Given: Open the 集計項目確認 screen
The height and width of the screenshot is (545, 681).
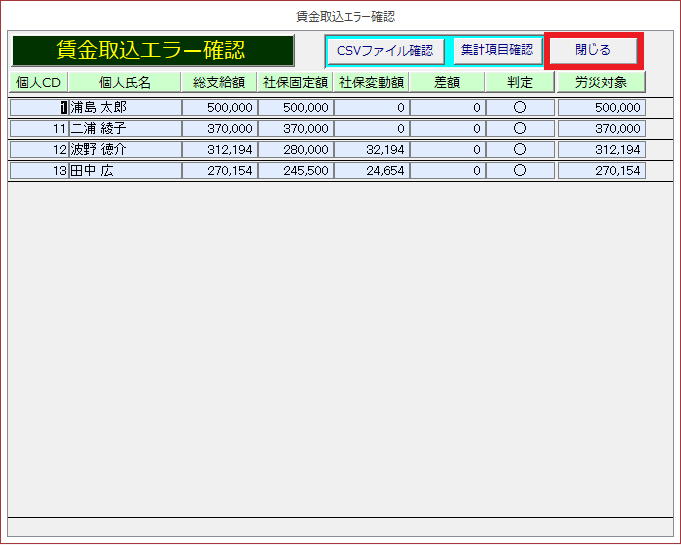Looking at the screenshot, I should tap(497, 50).
